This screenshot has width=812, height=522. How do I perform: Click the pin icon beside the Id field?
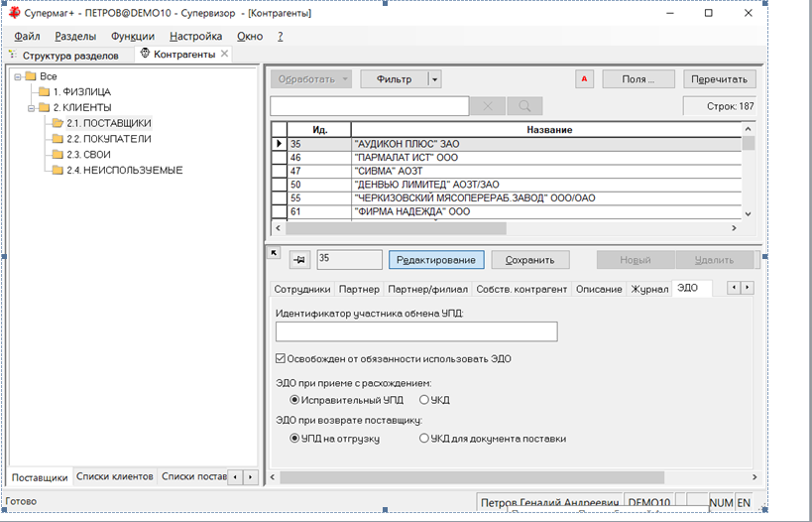(x=299, y=260)
